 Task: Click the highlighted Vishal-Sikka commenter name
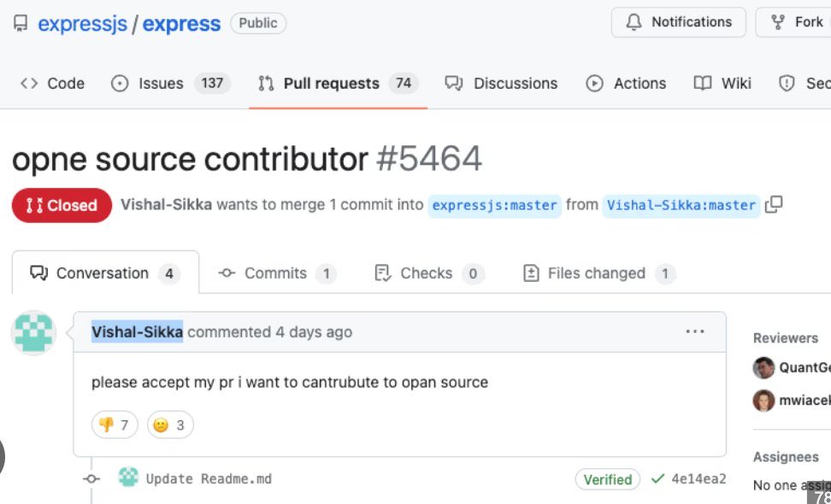tap(138, 332)
